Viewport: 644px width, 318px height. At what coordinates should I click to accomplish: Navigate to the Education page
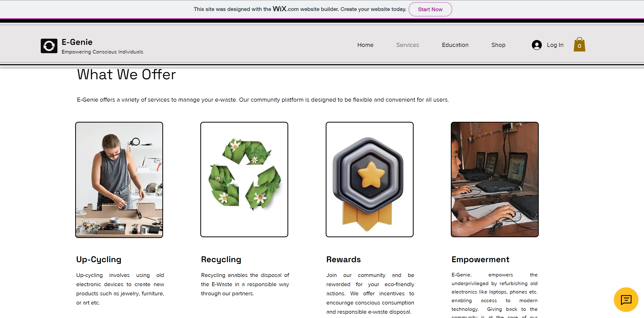(455, 45)
